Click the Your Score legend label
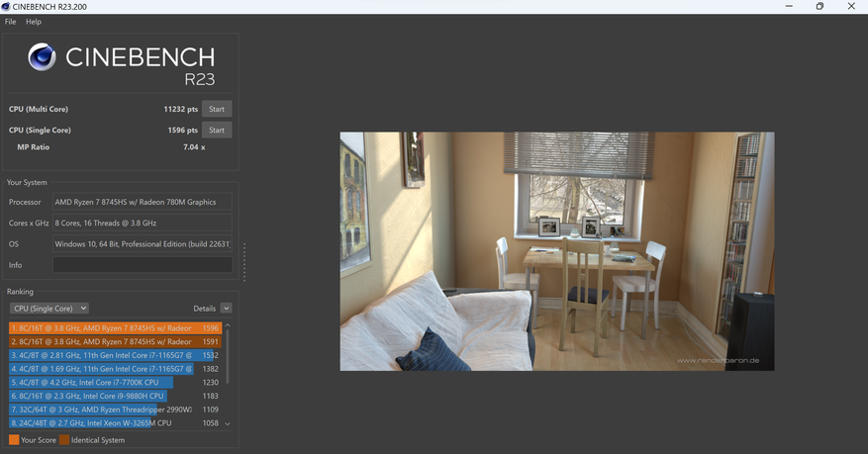 click(39, 440)
